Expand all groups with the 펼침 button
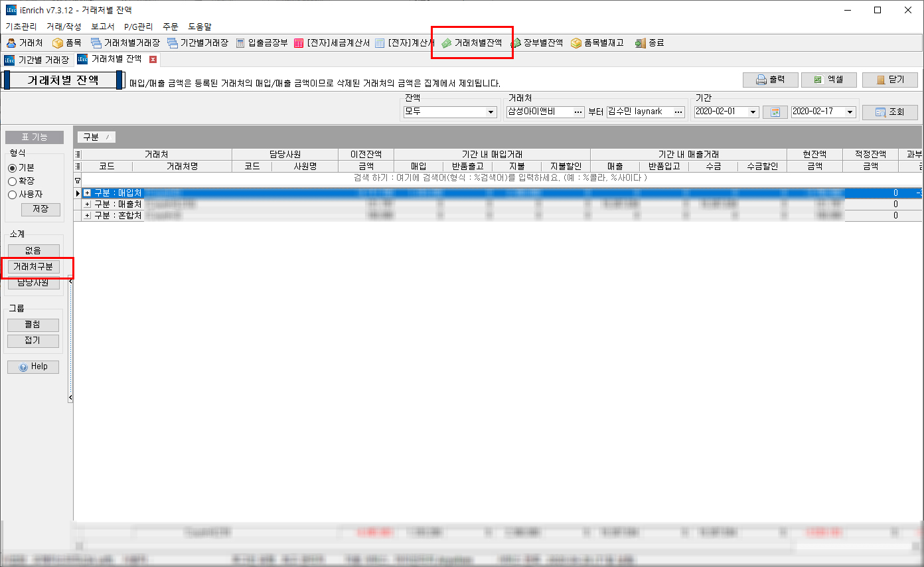924x567 pixels. point(33,325)
